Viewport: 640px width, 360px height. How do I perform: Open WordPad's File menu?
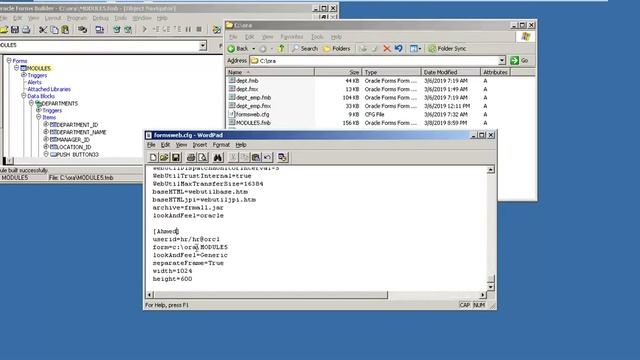coord(151,145)
